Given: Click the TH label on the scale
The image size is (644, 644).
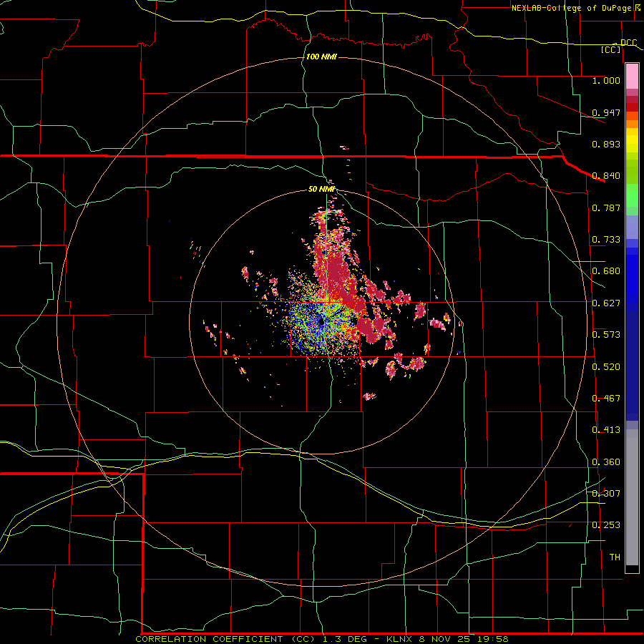Looking at the screenshot, I should [615, 557].
